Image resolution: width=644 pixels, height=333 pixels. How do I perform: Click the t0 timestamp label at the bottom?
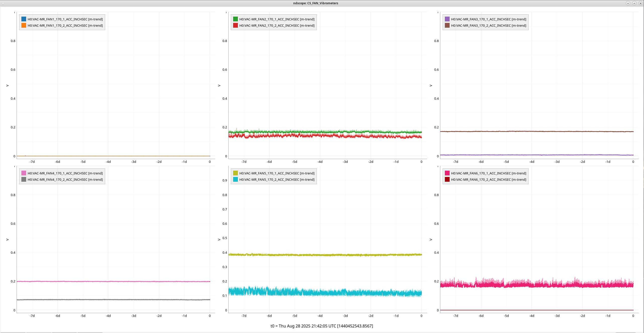click(322, 326)
